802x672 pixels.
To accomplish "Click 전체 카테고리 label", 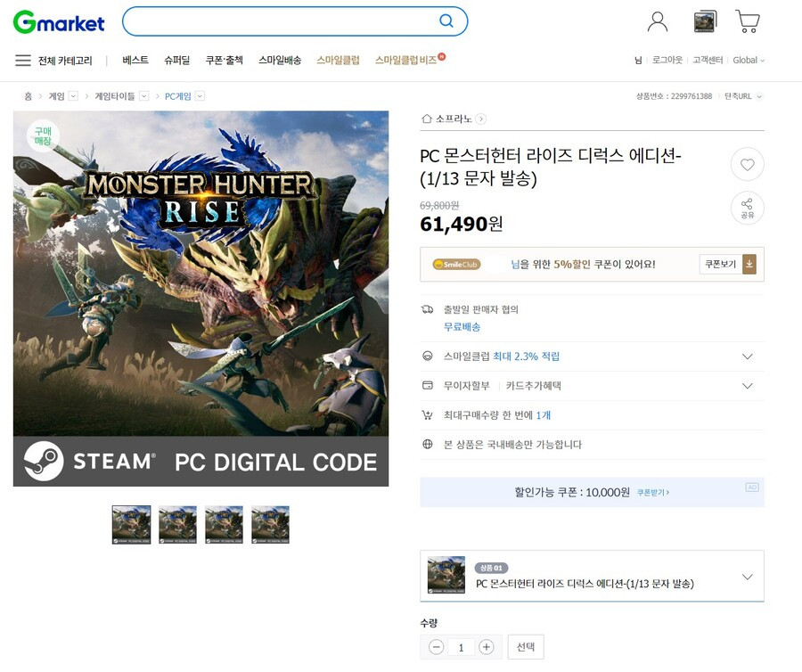I will [65, 61].
